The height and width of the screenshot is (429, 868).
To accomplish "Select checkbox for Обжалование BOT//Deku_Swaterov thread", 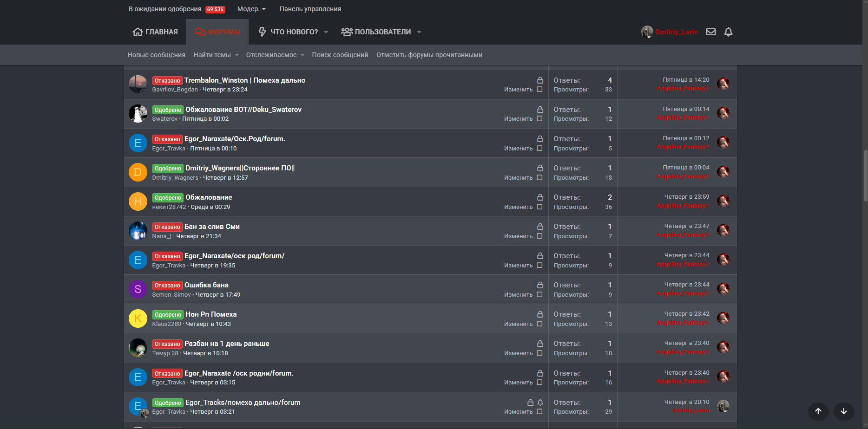I will click(539, 118).
